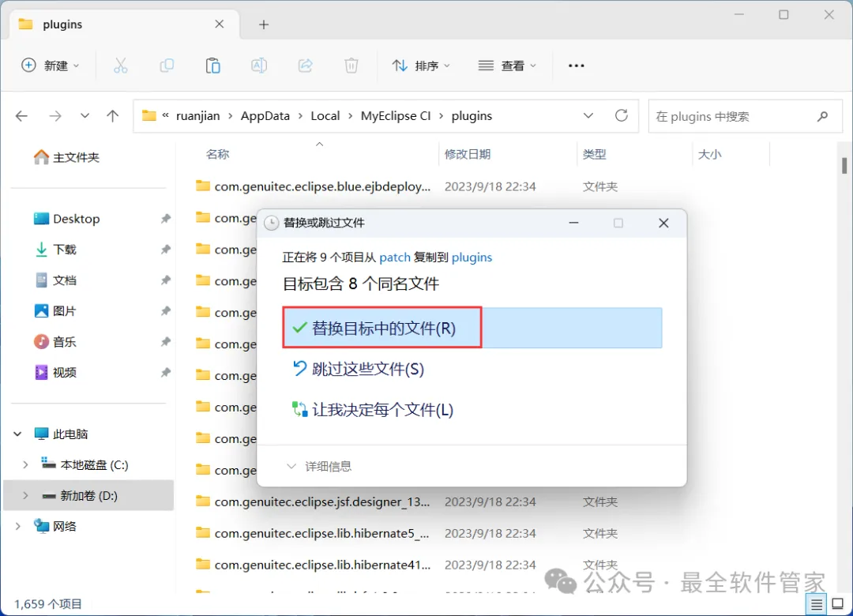853x616 pixels.
Task: Click the plugins destination link in dialog
Action: (x=472, y=257)
